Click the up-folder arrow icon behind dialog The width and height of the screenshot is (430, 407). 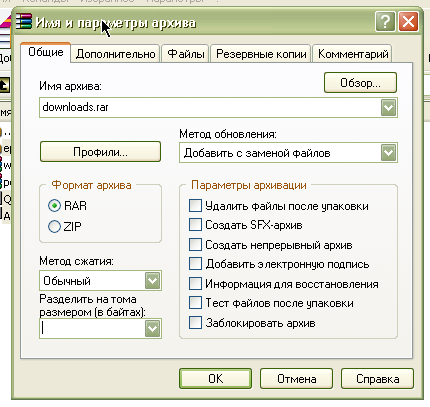tap(4, 85)
